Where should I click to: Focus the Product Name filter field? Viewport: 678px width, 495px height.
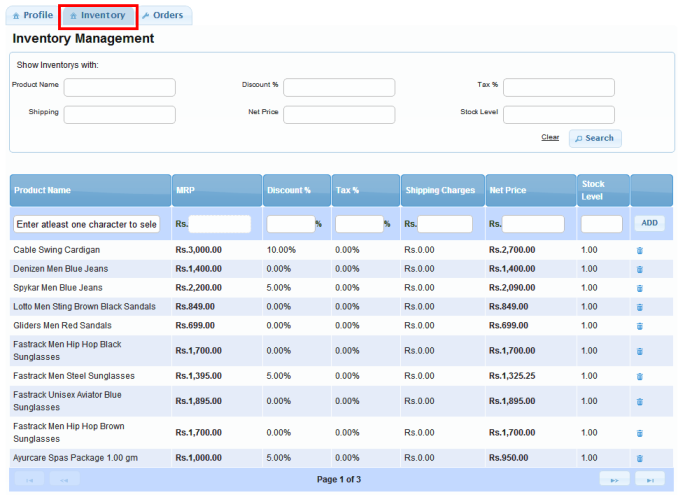click(120, 87)
